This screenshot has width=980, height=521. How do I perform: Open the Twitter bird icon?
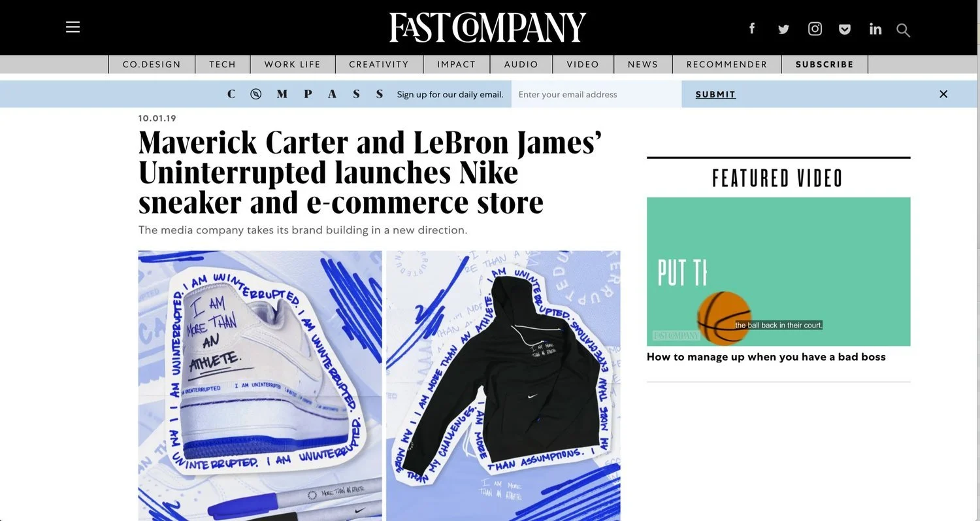tap(783, 29)
